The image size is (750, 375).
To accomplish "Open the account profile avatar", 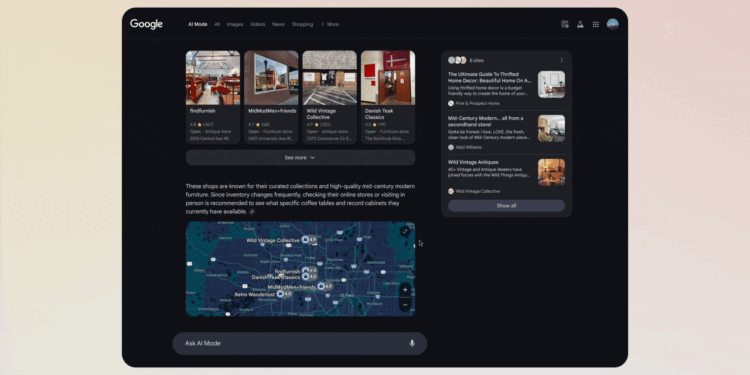I will point(613,24).
